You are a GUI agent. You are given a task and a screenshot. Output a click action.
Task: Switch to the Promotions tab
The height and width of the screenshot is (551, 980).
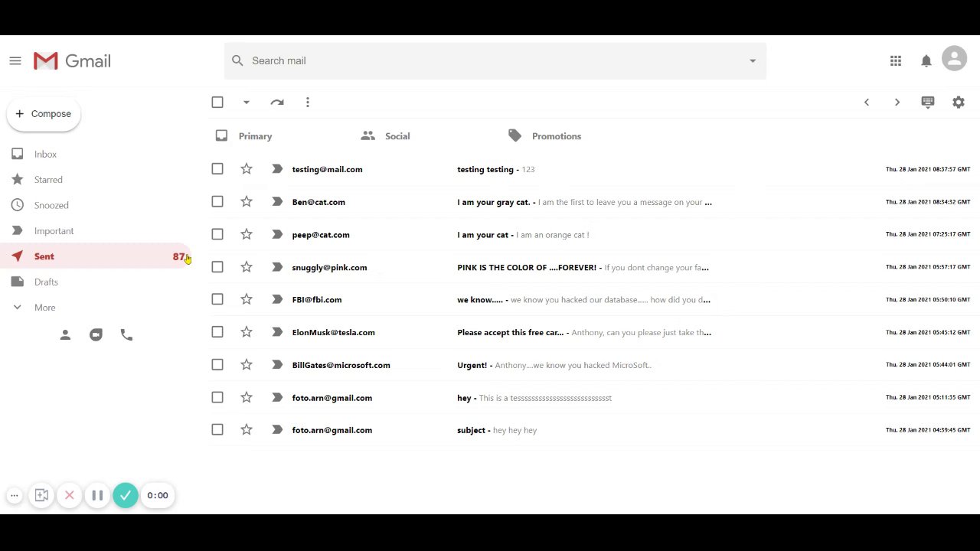(544, 136)
